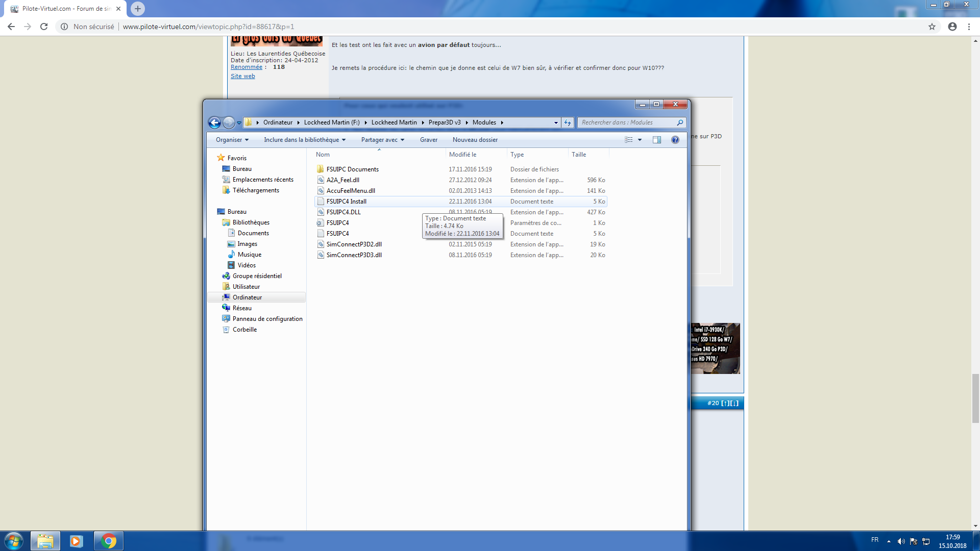Click the volume tray icon
This screenshot has height=551, width=980.
[x=901, y=541]
